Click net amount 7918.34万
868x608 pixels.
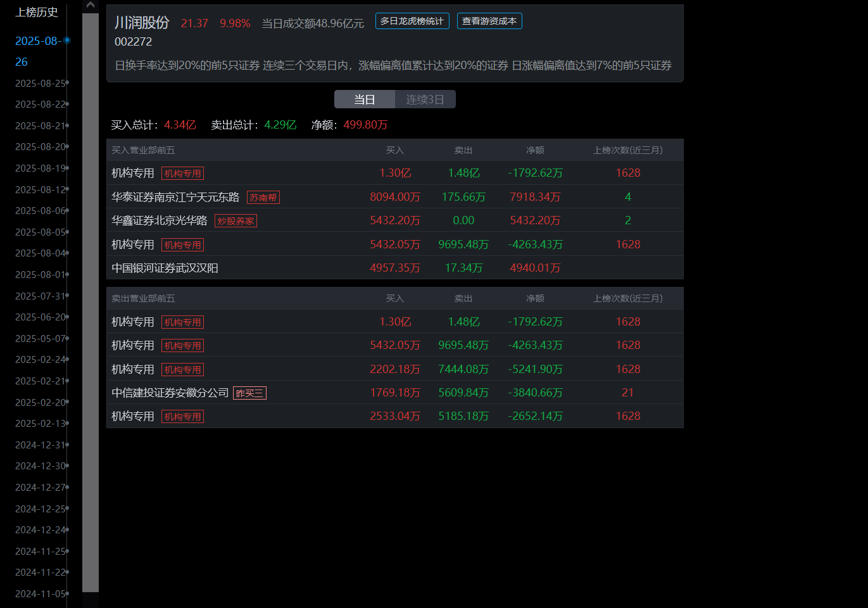pyautogui.click(x=535, y=197)
